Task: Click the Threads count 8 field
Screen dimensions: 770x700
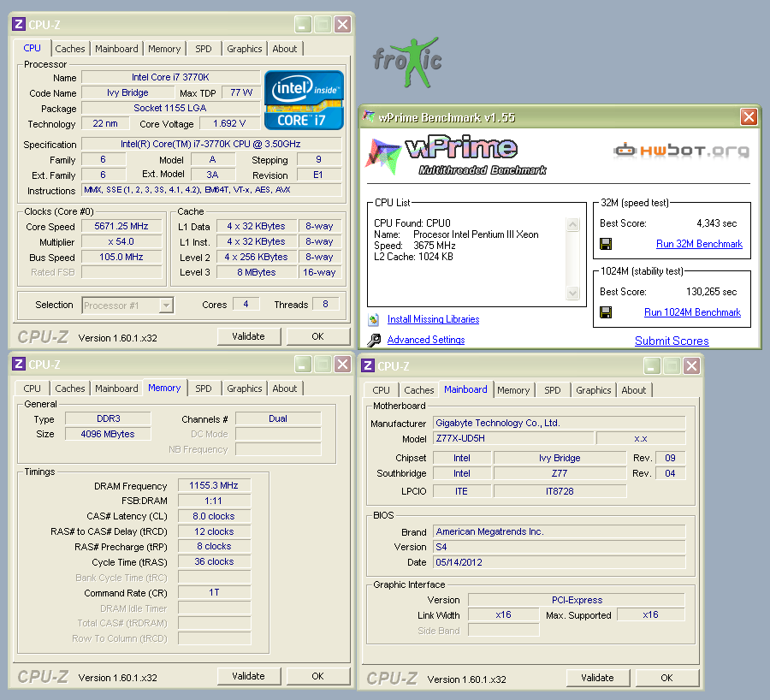Action: coord(325,305)
